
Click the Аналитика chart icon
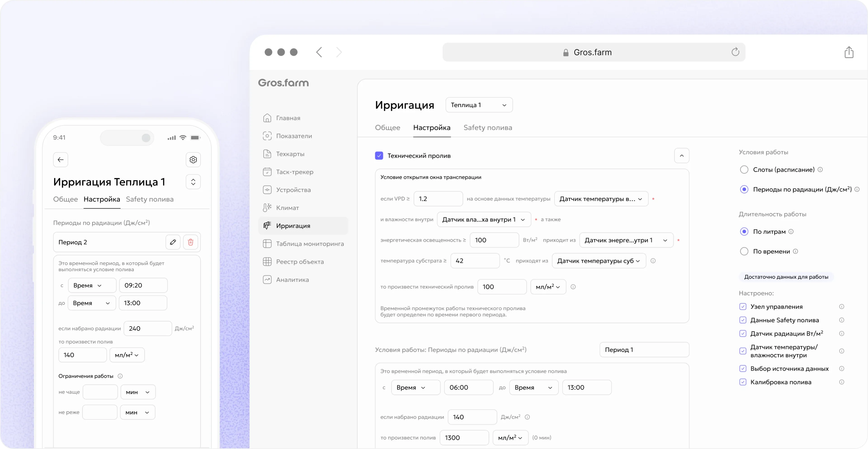[x=267, y=279]
